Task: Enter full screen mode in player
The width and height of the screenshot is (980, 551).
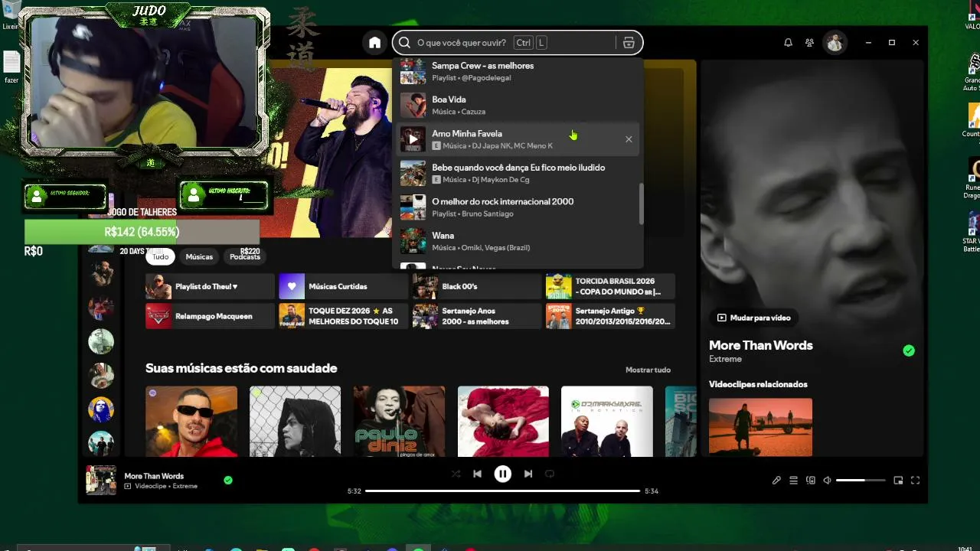Action: [915, 481]
